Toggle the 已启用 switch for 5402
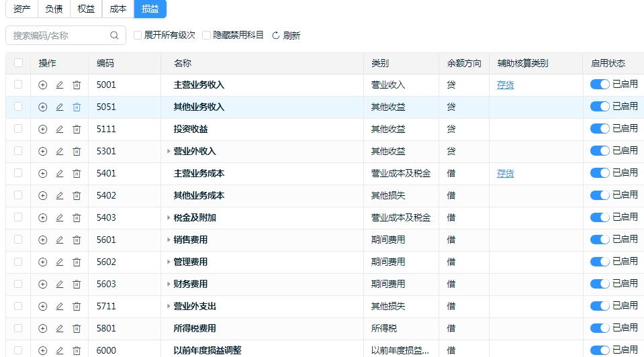The image size is (644, 357). click(x=600, y=195)
